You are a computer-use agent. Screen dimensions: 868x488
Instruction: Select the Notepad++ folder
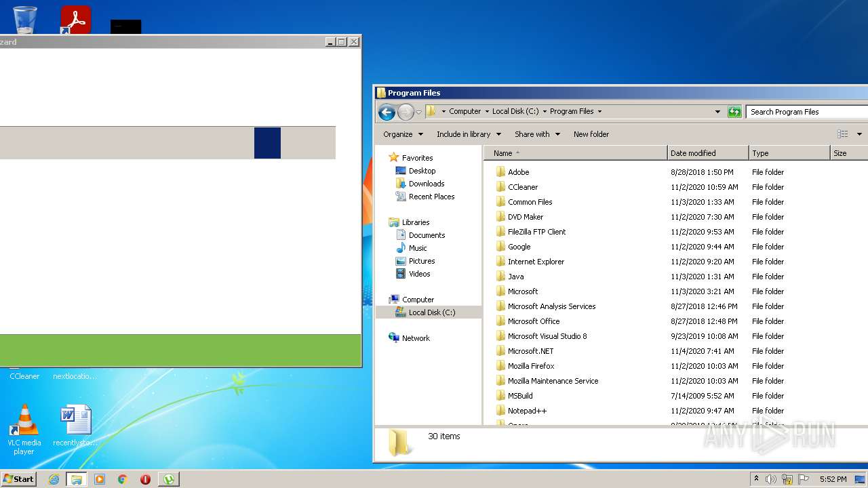527,411
